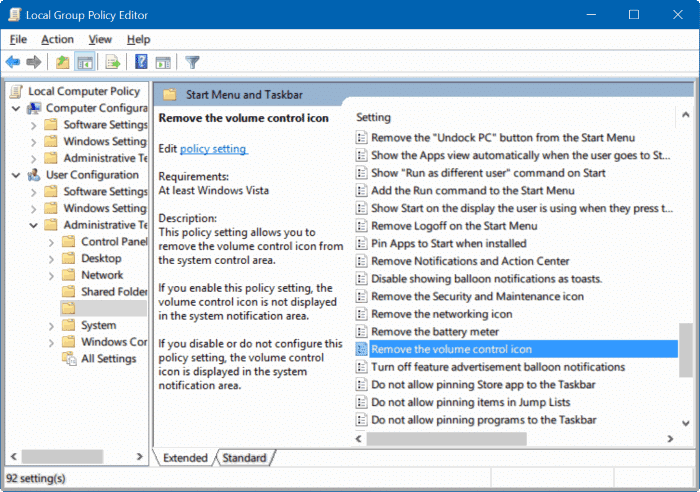Screen dimensions: 700x492
Task: Click the Computer Configuration icon
Action: 34,108
